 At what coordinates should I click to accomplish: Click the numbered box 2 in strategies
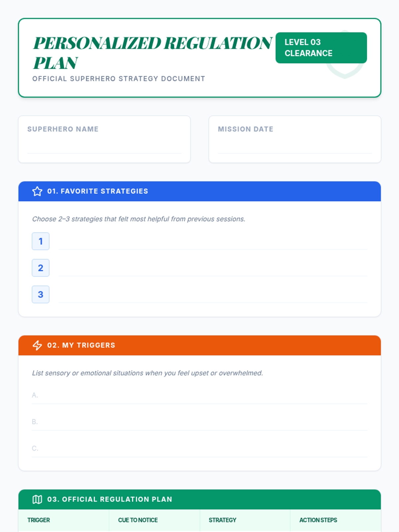(41, 268)
